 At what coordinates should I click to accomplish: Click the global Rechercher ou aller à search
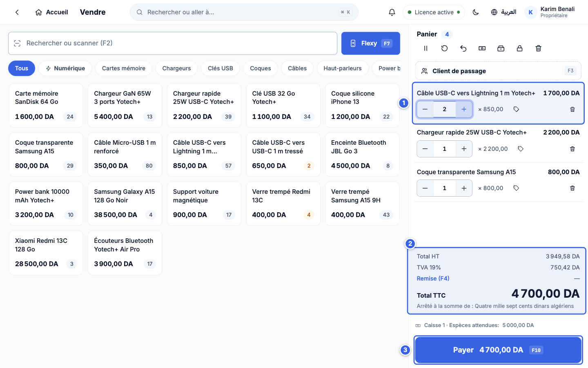pos(244,12)
